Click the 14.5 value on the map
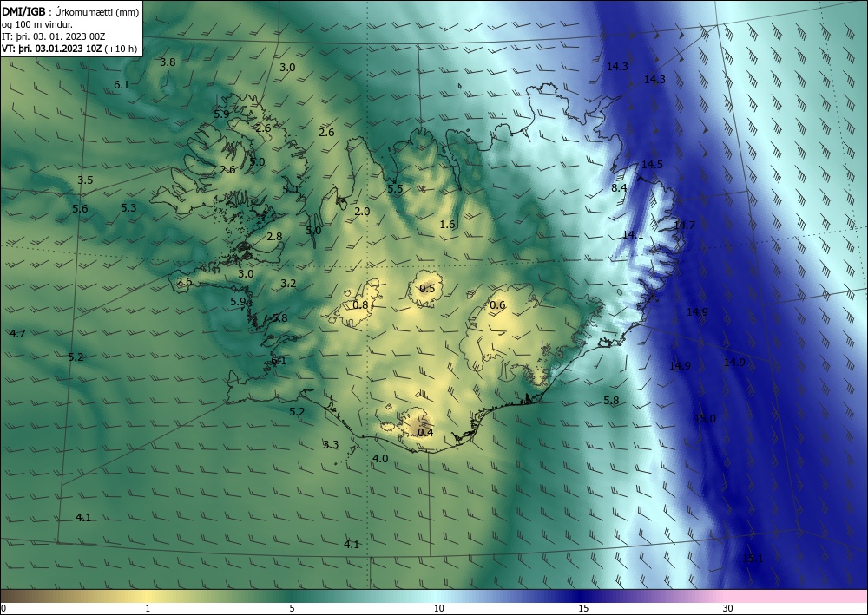The image size is (868, 615). [x=652, y=164]
